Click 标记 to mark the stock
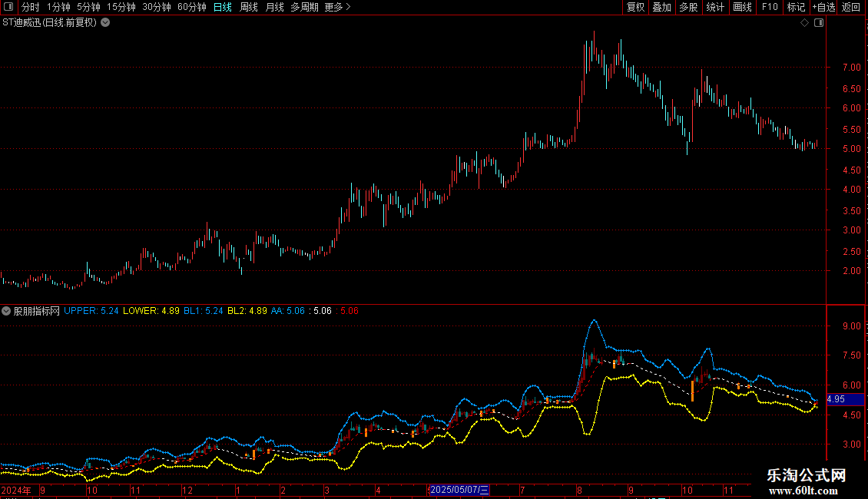Viewport: 868px width, 499px height. (796, 7)
